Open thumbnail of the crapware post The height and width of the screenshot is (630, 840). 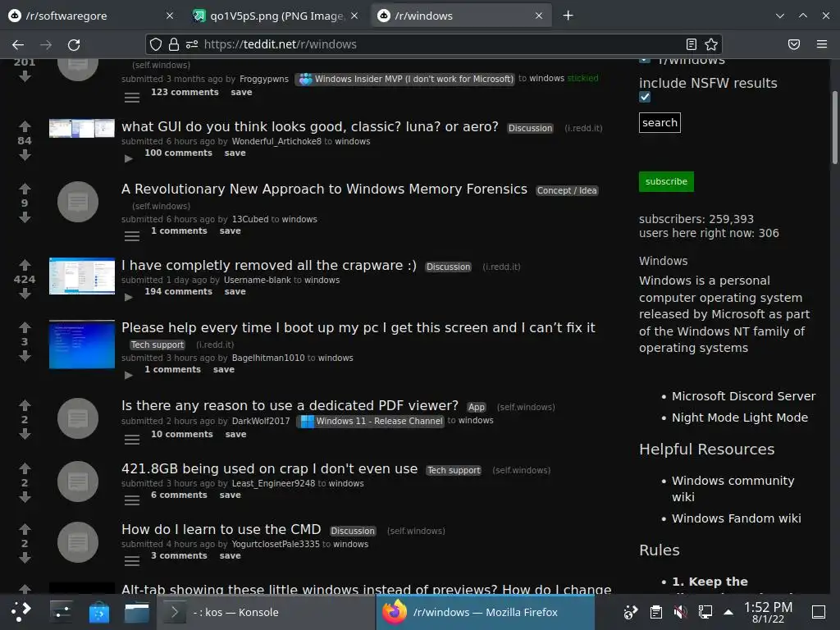click(x=82, y=276)
